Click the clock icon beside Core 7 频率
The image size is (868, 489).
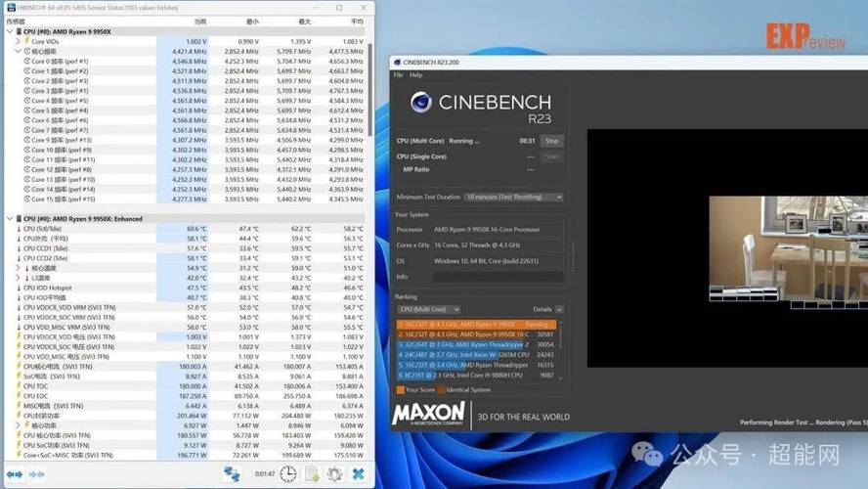click(26, 130)
